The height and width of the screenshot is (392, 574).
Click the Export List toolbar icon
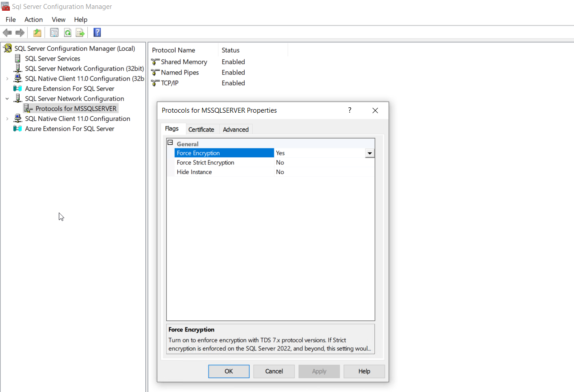(80, 33)
